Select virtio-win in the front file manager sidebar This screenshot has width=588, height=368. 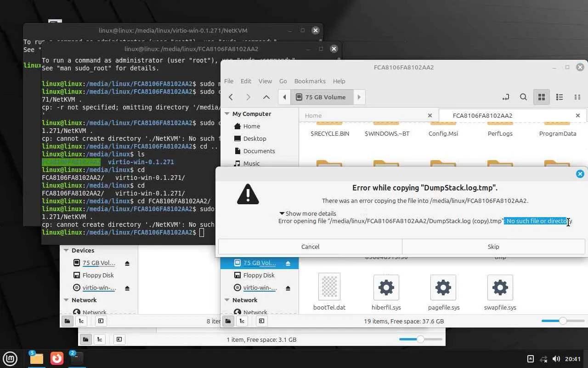tap(260, 288)
